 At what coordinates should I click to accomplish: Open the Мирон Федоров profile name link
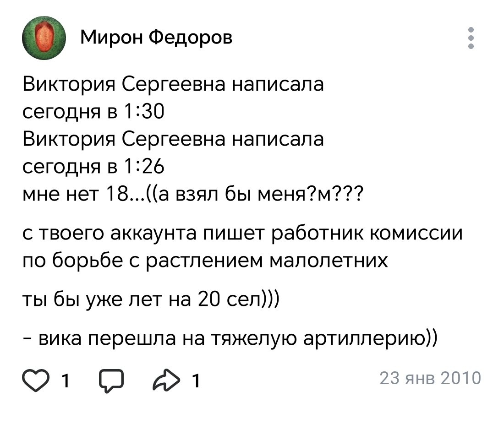[x=156, y=37]
